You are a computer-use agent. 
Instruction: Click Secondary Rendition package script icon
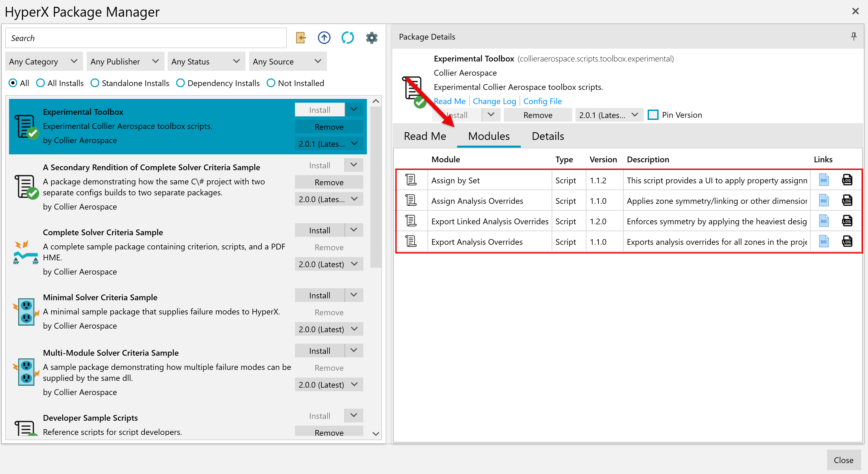[x=26, y=187]
